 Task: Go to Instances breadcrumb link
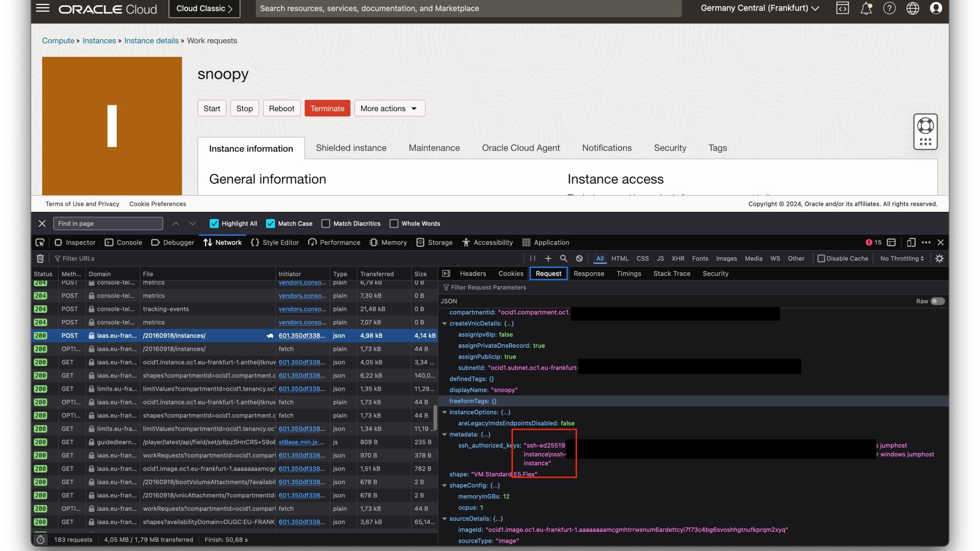pos(99,41)
